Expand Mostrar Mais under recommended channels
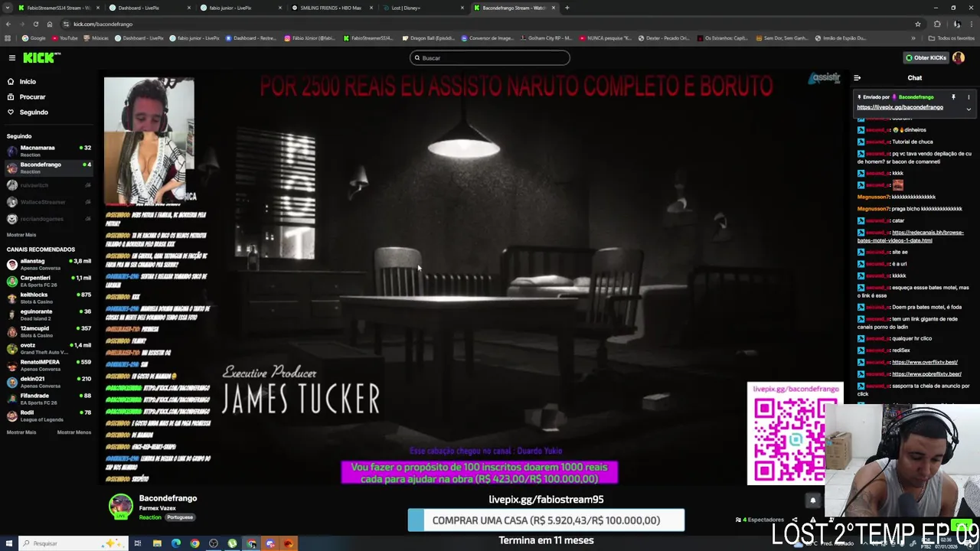The width and height of the screenshot is (980, 551). pos(21,432)
